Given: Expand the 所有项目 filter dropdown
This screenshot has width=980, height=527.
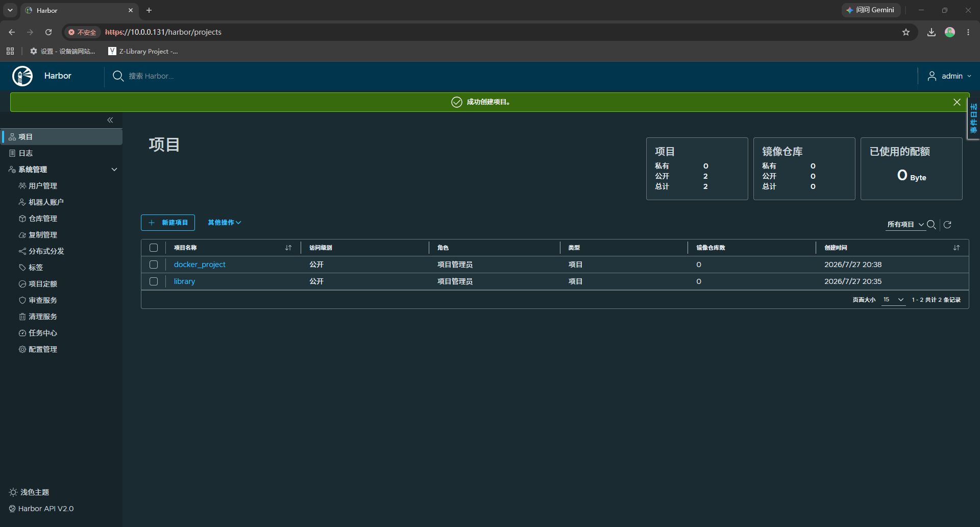Looking at the screenshot, I should 905,225.
